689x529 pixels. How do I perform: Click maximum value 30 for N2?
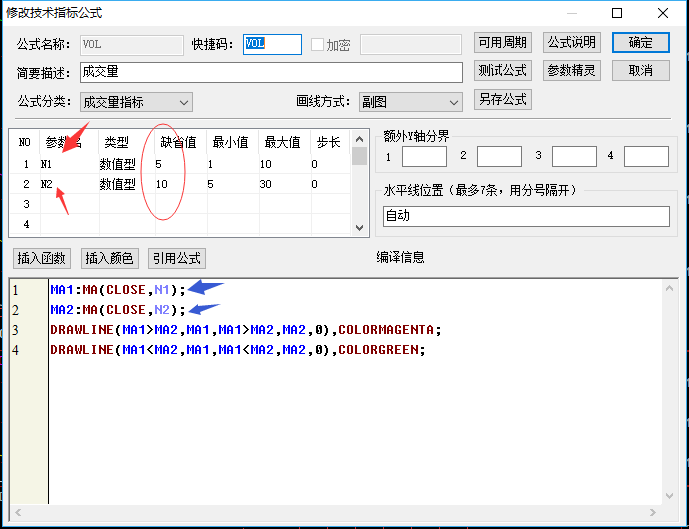click(x=285, y=184)
